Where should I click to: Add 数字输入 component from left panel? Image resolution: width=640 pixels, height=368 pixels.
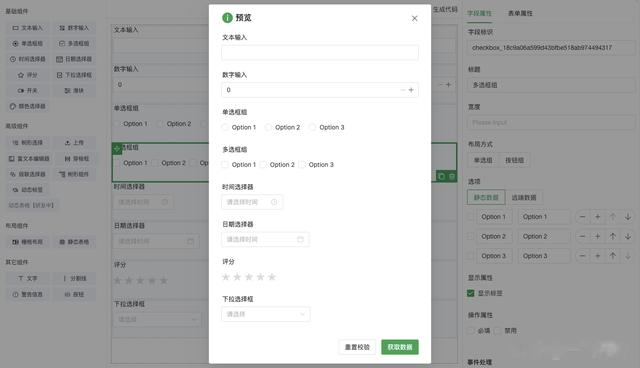[74, 28]
